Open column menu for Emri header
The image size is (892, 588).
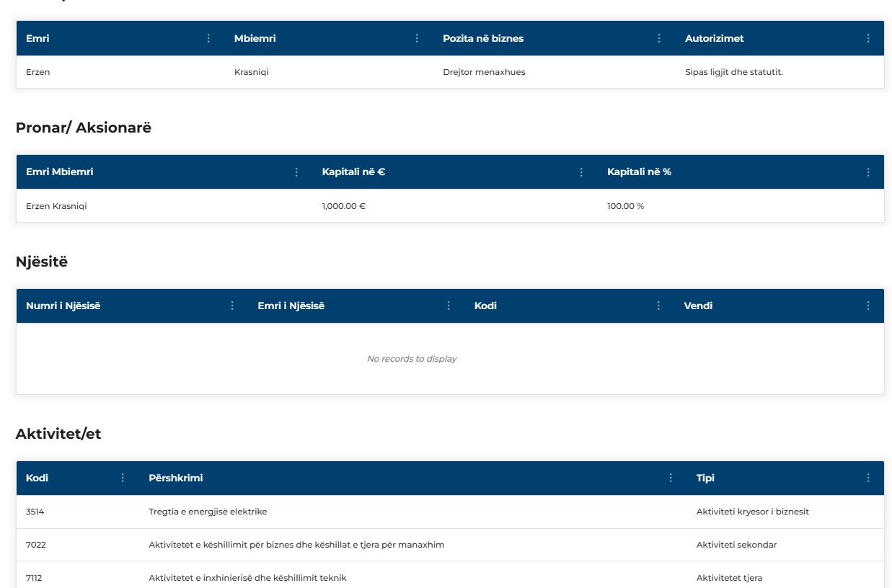point(209,38)
